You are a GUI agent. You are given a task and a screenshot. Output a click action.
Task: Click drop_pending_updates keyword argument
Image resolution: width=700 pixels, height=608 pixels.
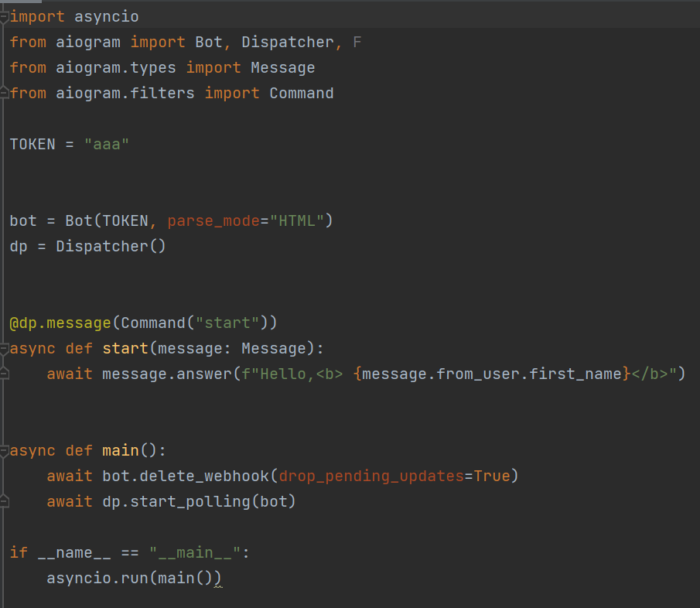point(371,476)
